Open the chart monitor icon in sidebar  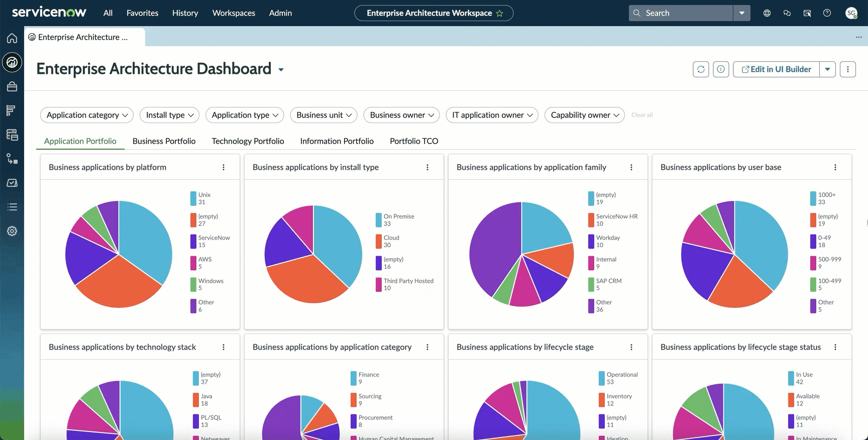(x=12, y=183)
